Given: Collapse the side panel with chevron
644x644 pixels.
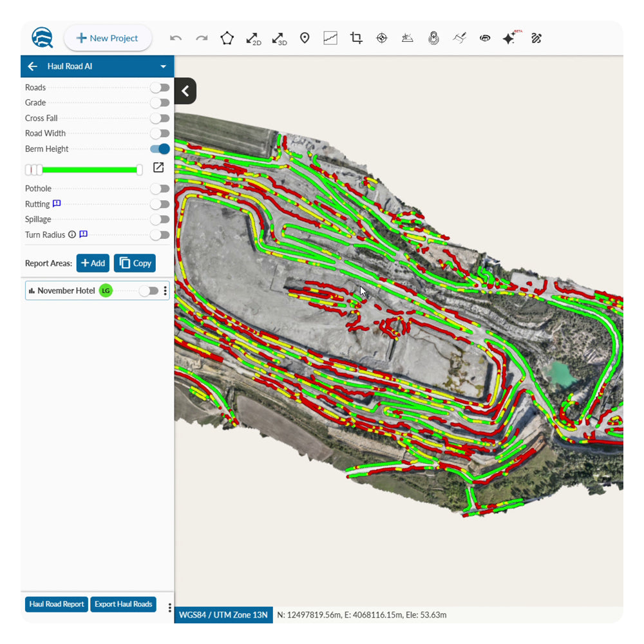Looking at the screenshot, I should (x=185, y=91).
